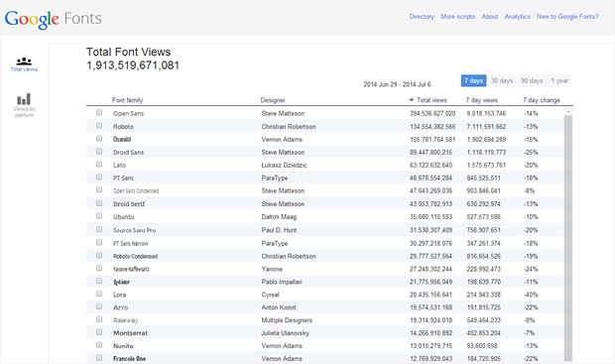Switch to the 1 year range
This screenshot has height=364, width=615.
pos(559,80)
